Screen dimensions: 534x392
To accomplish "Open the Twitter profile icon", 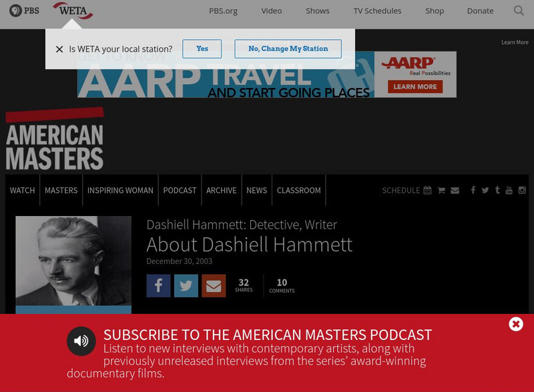I will 485,190.
